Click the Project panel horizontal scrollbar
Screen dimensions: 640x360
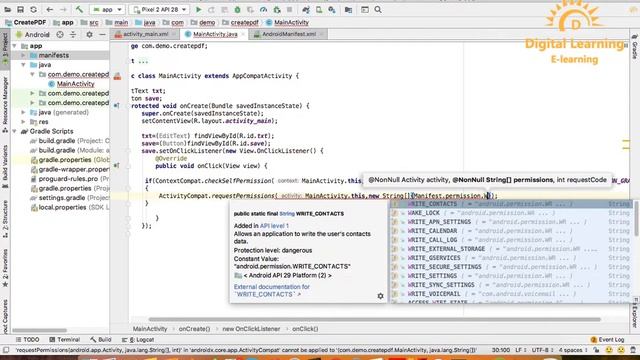pyautogui.click(x=39, y=330)
